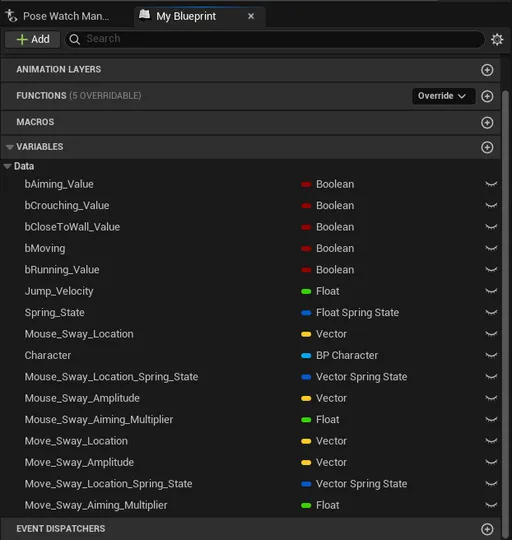Select the Mouse_Sway_Amplitude variable

(x=82, y=398)
